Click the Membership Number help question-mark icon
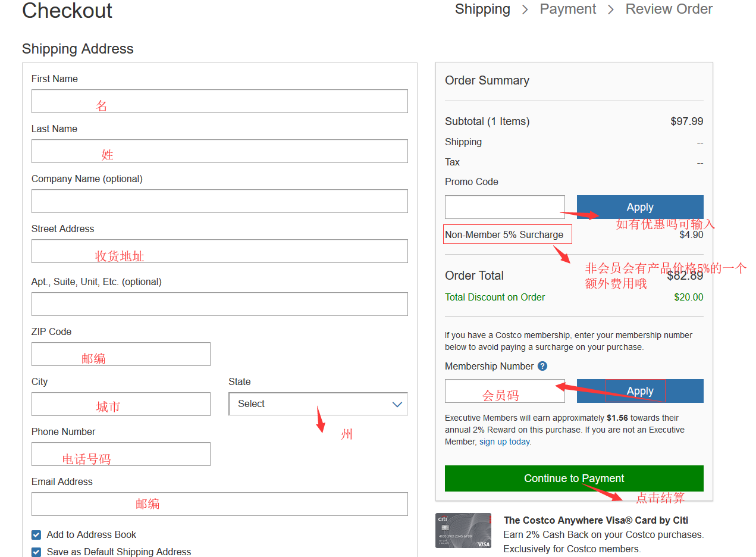The width and height of the screenshot is (756, 557). coord(542,367)
